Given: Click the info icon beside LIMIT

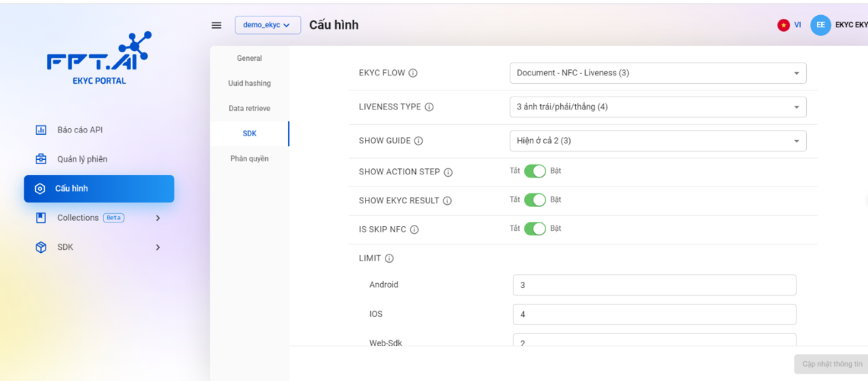Looking at the screenshot, I should [389, 258].
